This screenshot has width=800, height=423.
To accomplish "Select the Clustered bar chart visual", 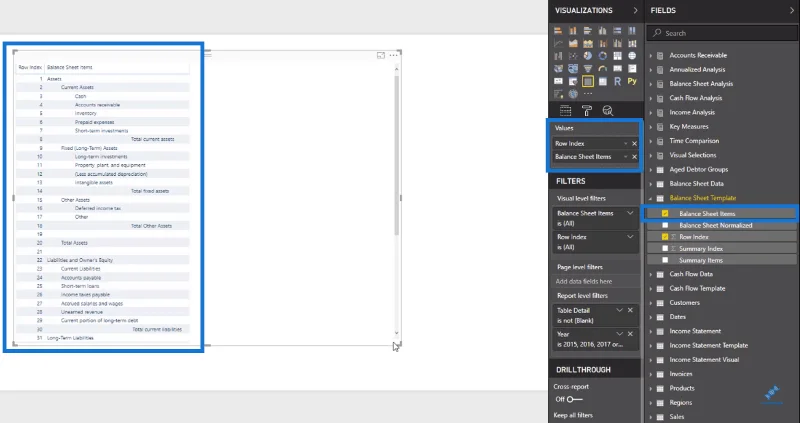I will click(588, 31).
